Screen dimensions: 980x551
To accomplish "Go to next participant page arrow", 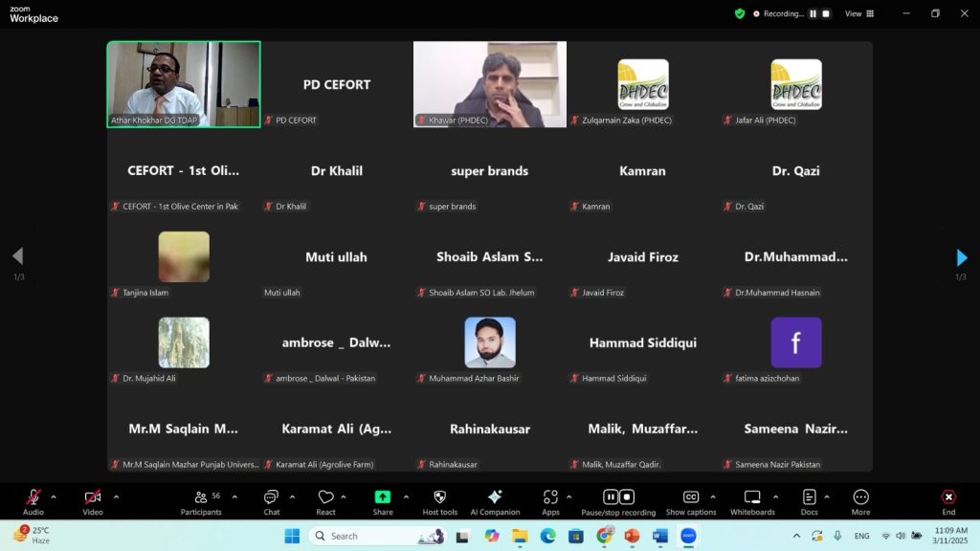I will tap(961, 257).
